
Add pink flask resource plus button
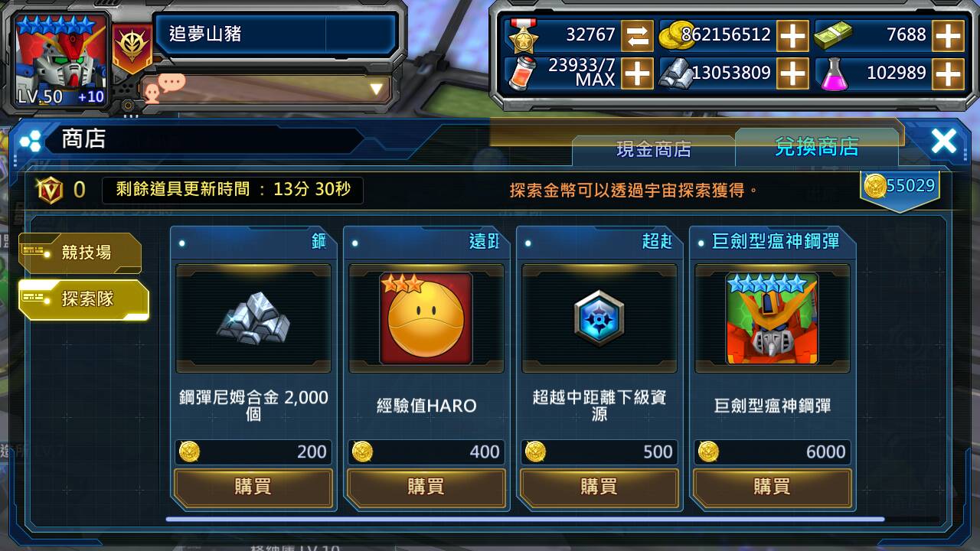[x=948, y=73]
